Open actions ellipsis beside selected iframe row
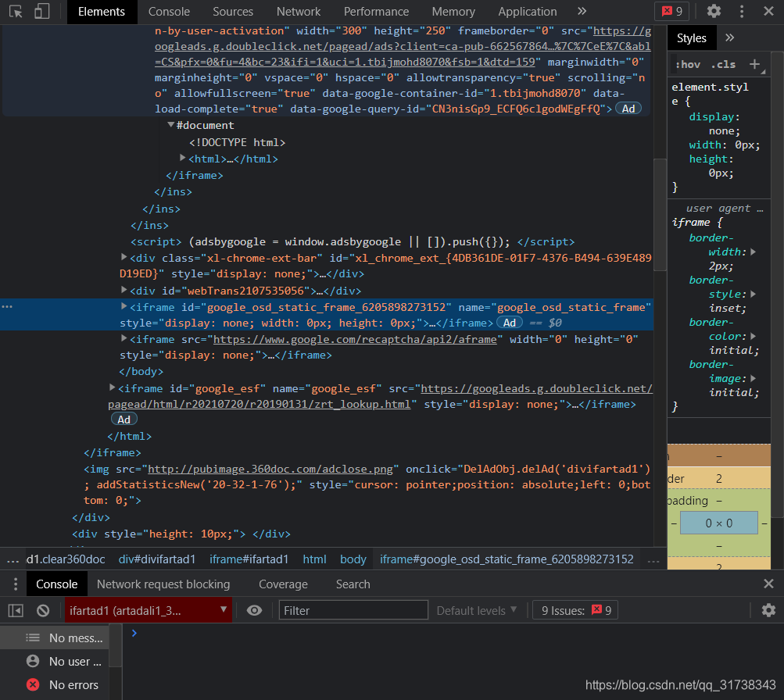The height and width of the screenshot is (700, 784). point(7,306)
